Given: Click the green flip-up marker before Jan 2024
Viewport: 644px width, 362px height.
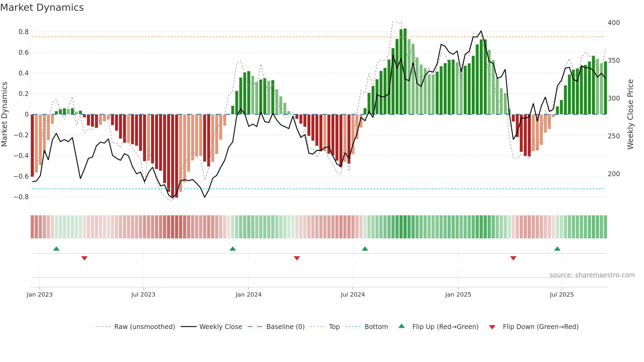Looking at the screenshot, I should coord(233,249).
